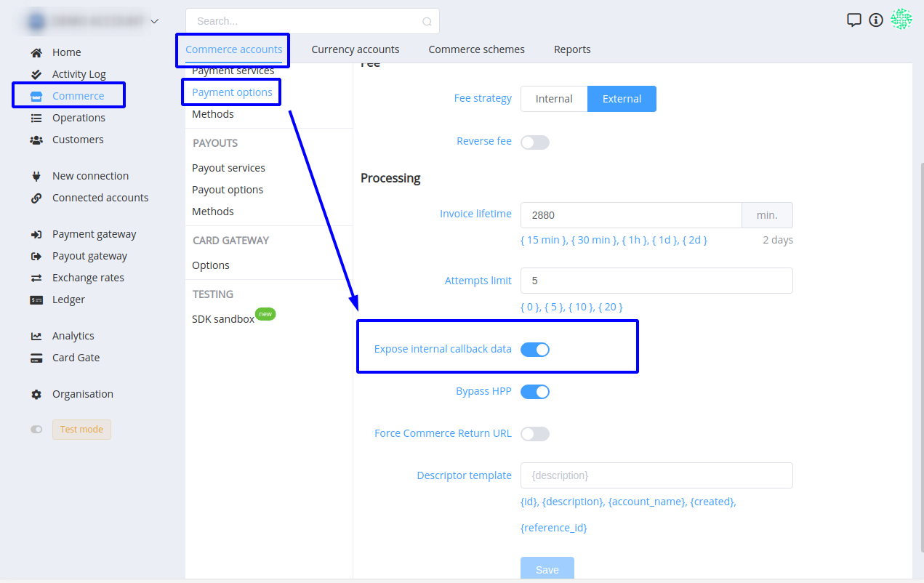Set invoice lifetime preset 30 min

(x=595, y=240)
